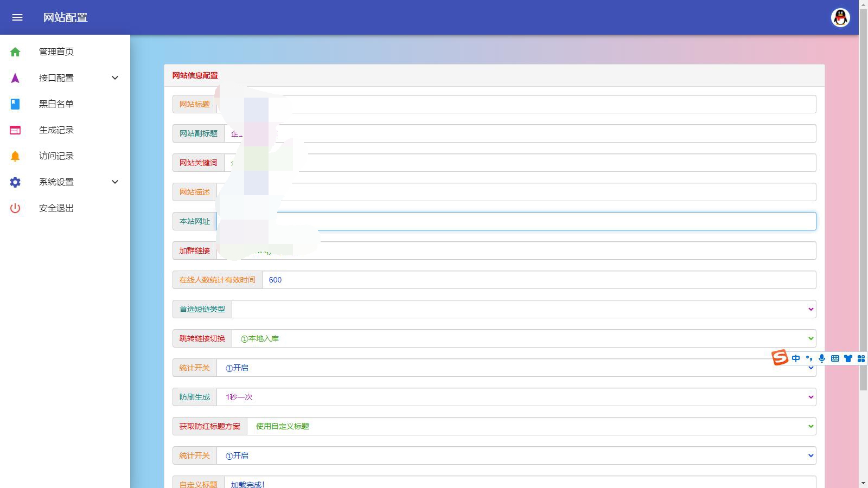Go to 生成记录 in the sidebar
This screenshot has height=488, width=868.
56,130
